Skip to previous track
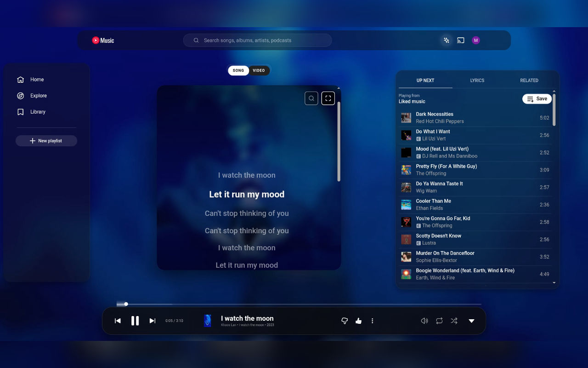 (x=118, y=321)
